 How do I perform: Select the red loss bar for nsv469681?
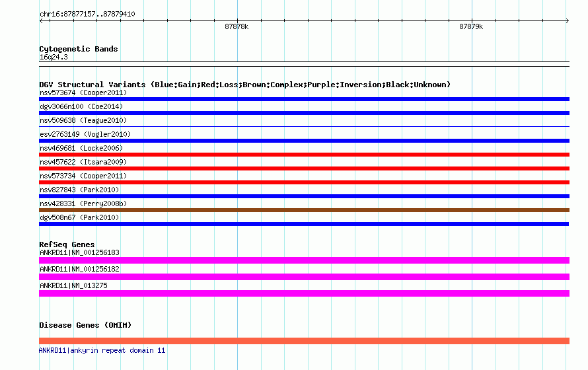click(304, 155)
